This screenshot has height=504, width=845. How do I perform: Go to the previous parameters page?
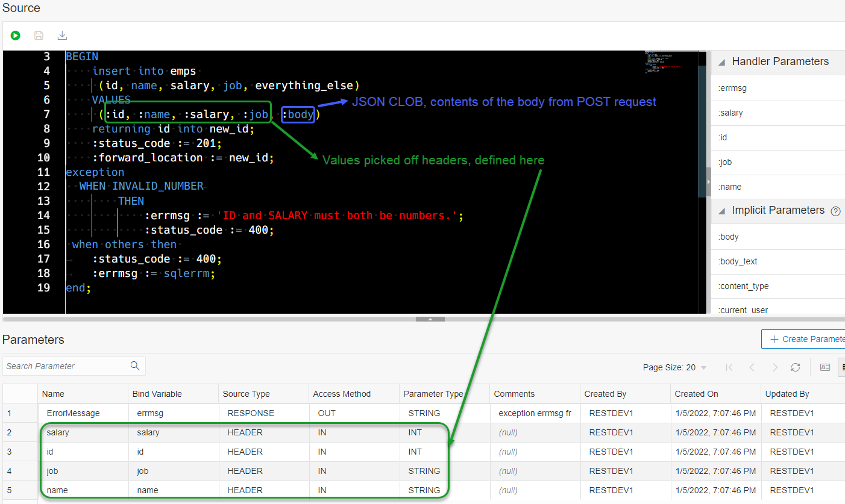click(752, 367)
